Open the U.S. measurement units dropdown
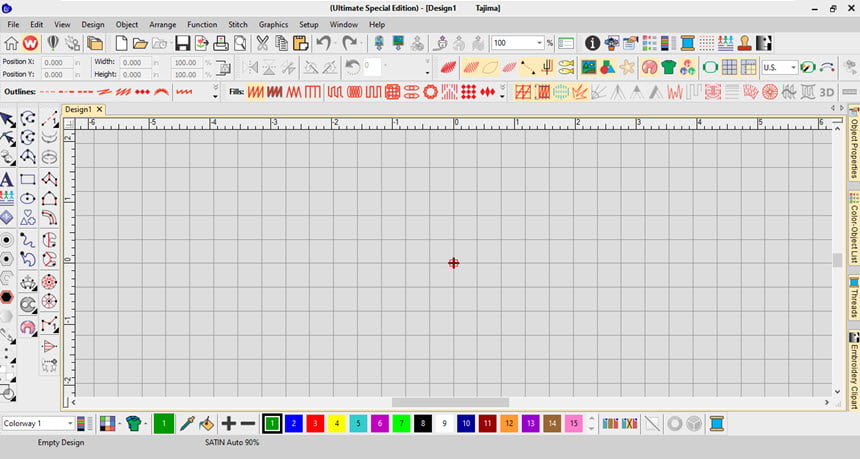This screenshot has width=860, height=459. click(x=793, y=68)
